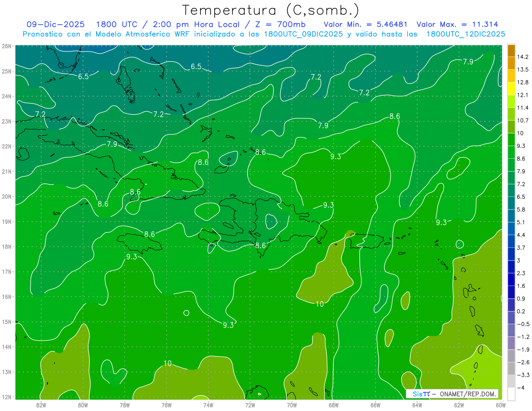532x411 pixels.
Task: Click the colorbar label "12.1"
Action: tap(523, 95)
